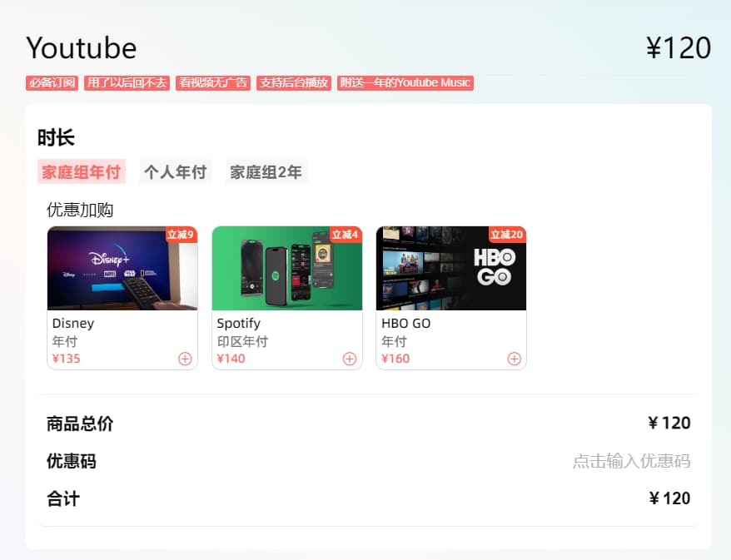
Task: Click the Youtube product title
Action: click(82, 48)
